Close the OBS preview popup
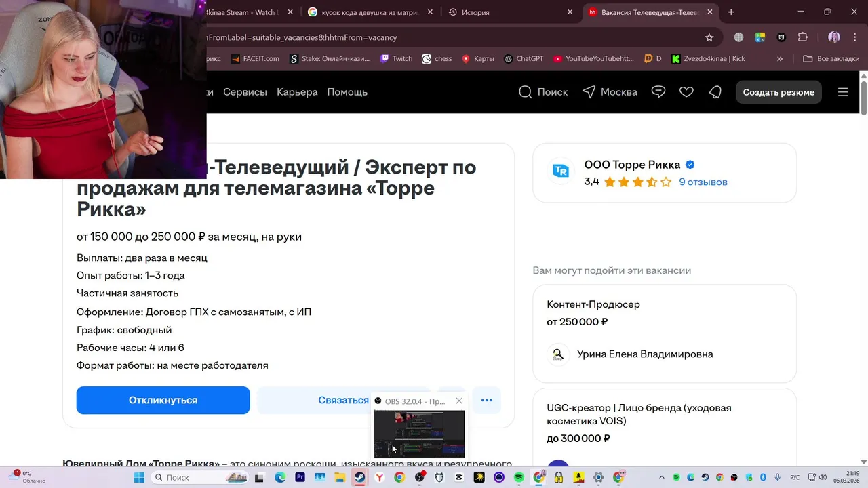Image resolution: width=868 pixels, height=488 pixels. coord(459,401)
